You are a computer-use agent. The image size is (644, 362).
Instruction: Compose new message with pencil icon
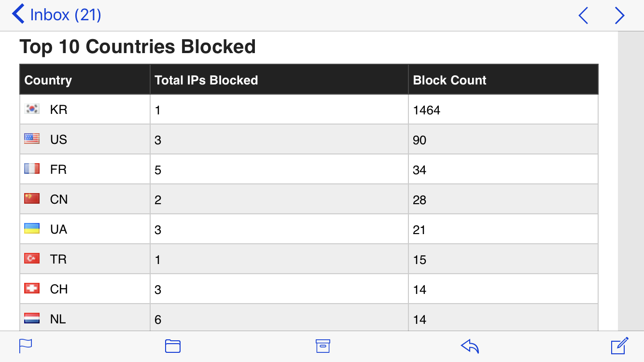(620, 346)
